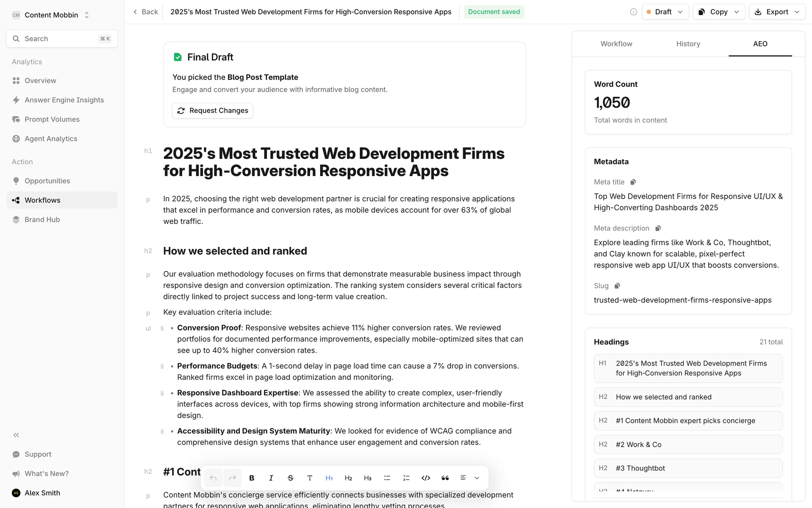Image resolution: width=812 pixels, height=508 pixels.
Task: Toggle the Final Draft checkbox
Action: tap(178, 57)
